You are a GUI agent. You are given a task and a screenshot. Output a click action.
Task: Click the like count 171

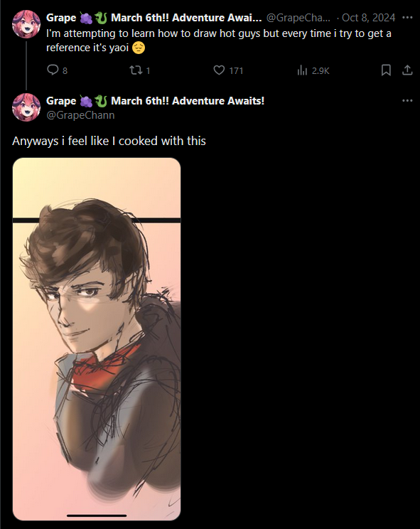click(236, 70)
